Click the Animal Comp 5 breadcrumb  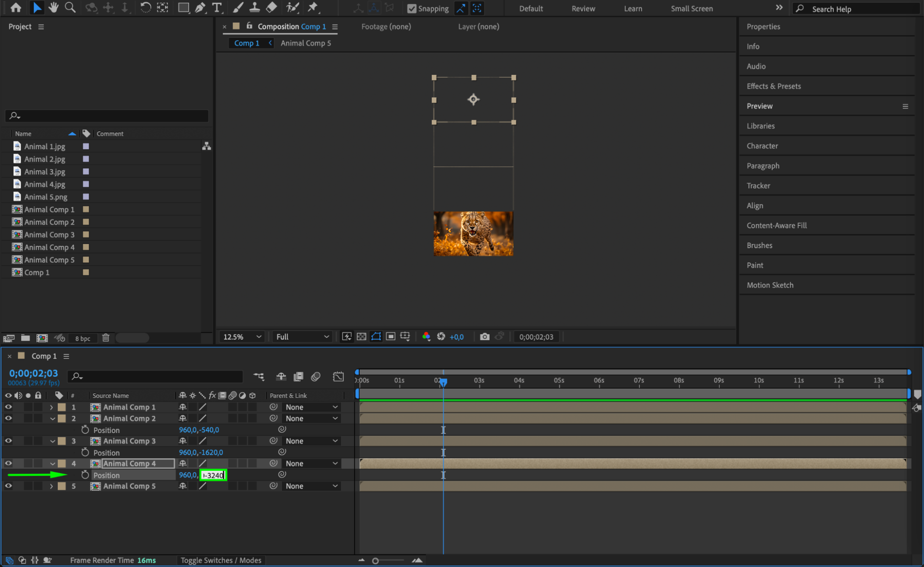tap(306, 43)
